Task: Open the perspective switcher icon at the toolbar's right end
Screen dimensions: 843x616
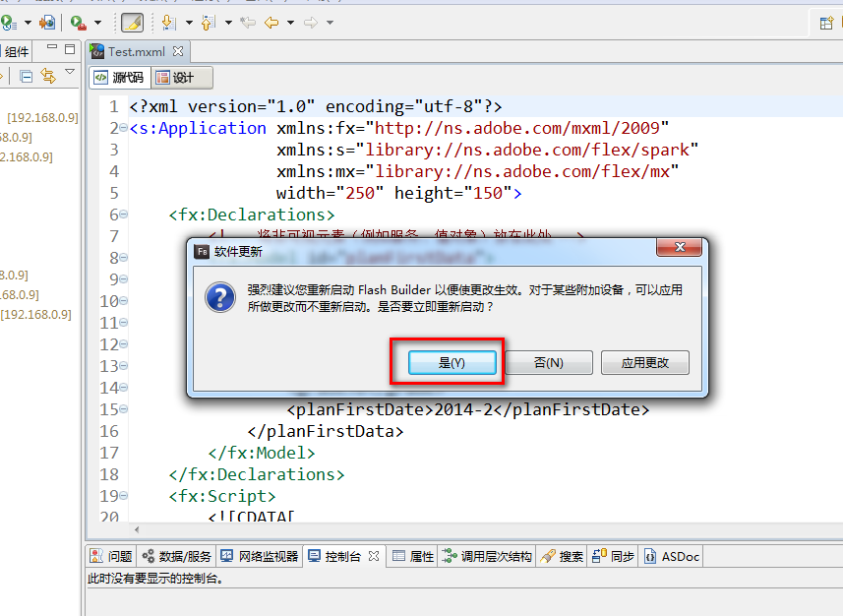Action: point(826,24)
